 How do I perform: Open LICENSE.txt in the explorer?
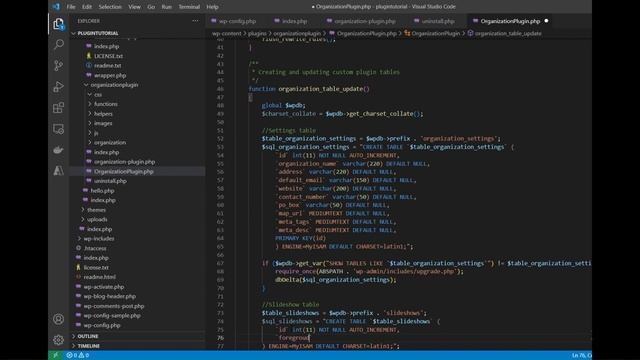109,56
